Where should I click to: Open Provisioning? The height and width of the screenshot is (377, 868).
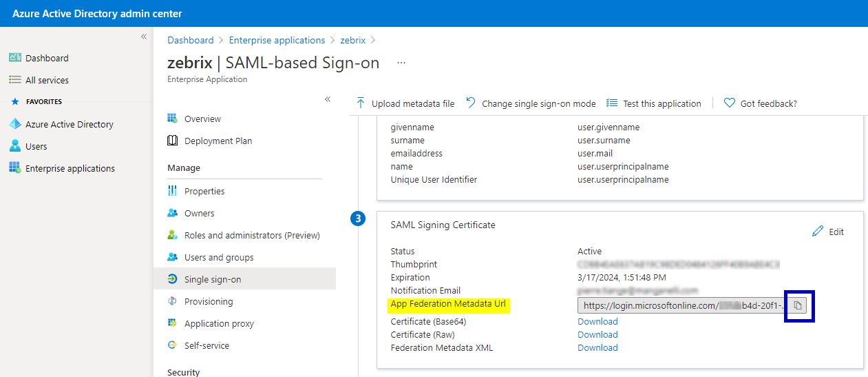(209, 301)
